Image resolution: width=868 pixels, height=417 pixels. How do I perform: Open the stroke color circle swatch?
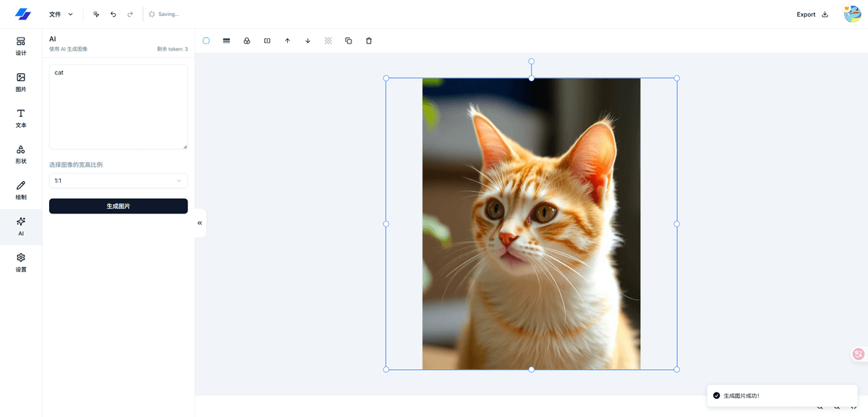pyautogui.click(x=206, y=41)
